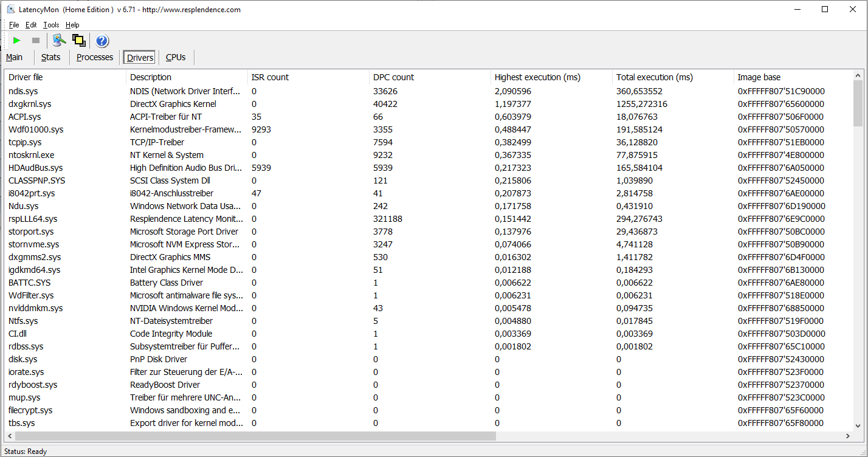Sort list by DPC count column header

[x=393, y=77]
